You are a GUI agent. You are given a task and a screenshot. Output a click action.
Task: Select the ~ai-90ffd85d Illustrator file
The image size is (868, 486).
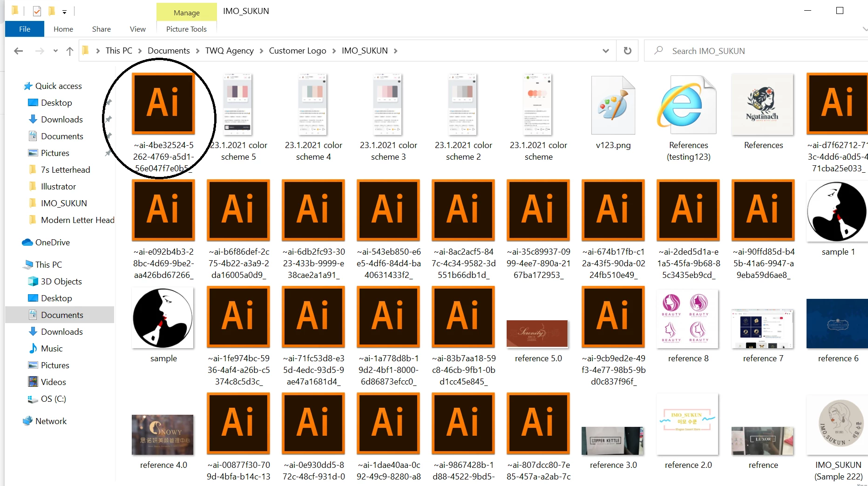[763, 210]
